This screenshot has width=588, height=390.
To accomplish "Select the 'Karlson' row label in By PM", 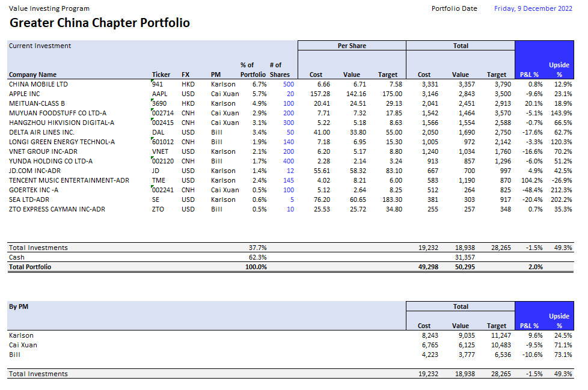I will 21,335.
